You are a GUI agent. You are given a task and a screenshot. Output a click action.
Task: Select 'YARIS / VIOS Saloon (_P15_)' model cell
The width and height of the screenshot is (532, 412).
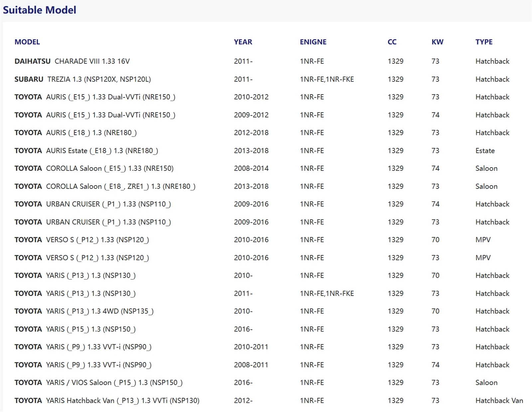click(x=98, y=383)
